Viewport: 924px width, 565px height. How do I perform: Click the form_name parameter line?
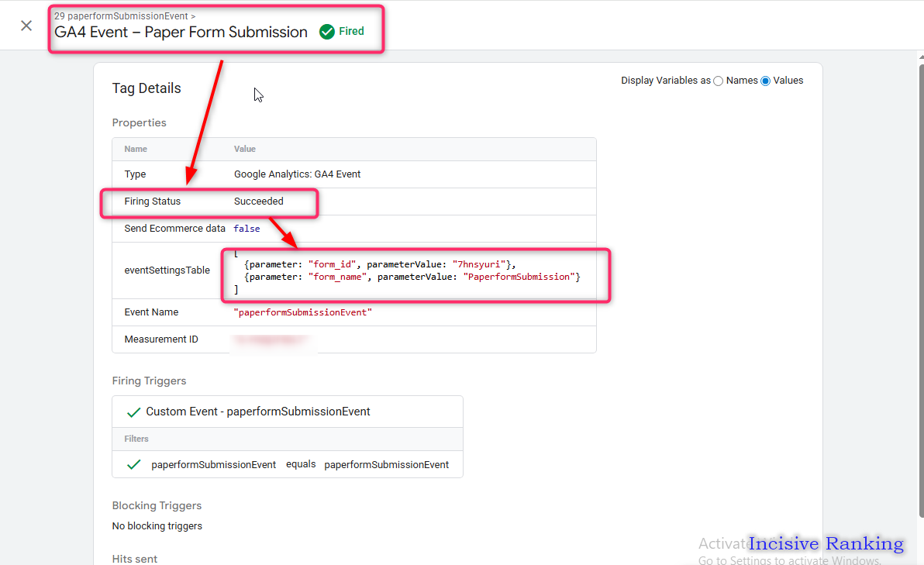(x=412, y=277)
